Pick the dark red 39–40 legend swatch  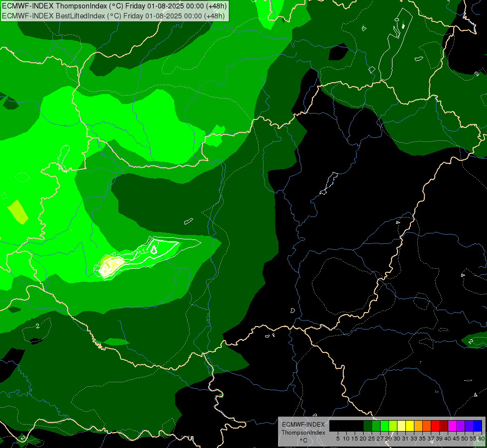pyautogui.click(x=444, y=426)
